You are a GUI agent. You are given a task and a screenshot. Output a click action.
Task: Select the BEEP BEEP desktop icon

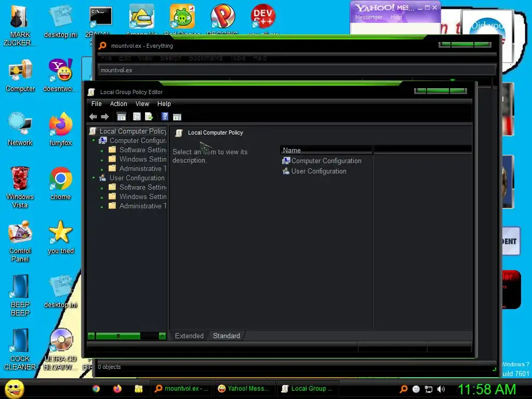[20, 296]
